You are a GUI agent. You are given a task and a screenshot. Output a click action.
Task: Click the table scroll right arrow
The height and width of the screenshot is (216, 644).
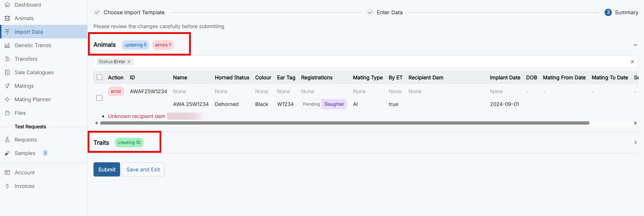coord(636,123)
